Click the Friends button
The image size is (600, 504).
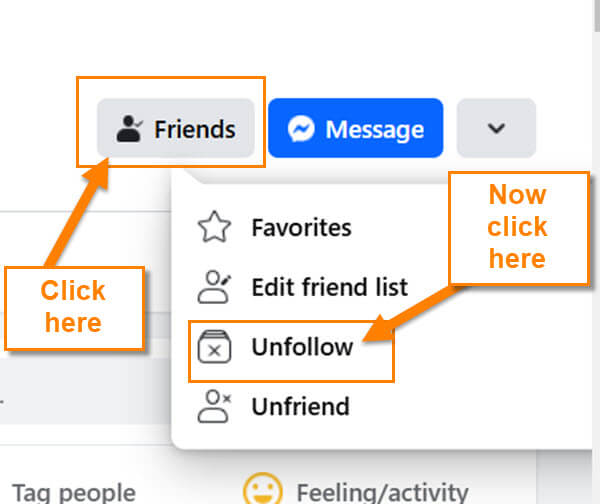coord(176,128)
